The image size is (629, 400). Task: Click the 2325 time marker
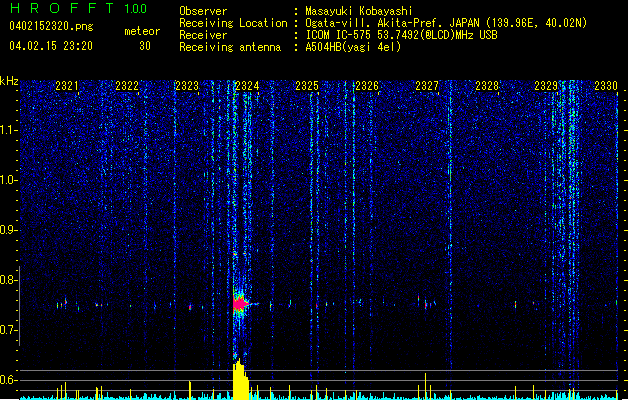pos(307,86)
